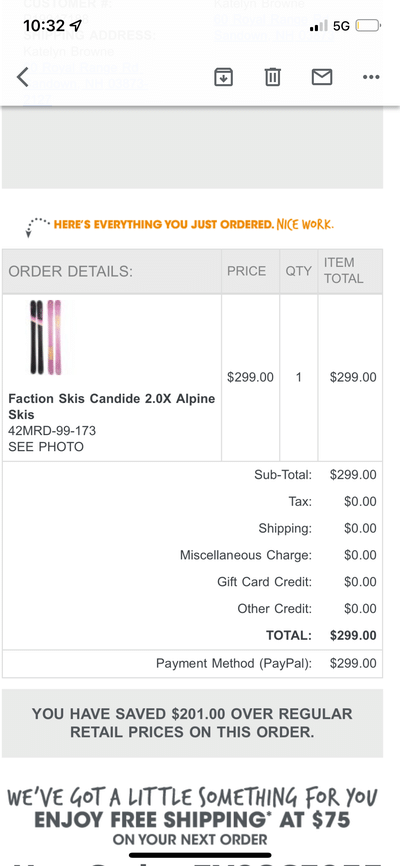Tap the saved $201.00 savings banner
The height and width of the screenshot is (866, 400).
point(192,723)
